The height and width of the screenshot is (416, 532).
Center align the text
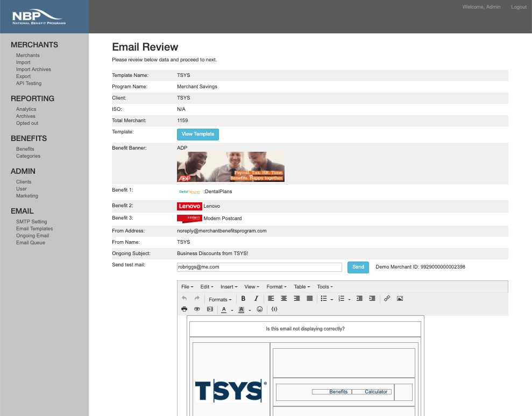tap(284, 299)
